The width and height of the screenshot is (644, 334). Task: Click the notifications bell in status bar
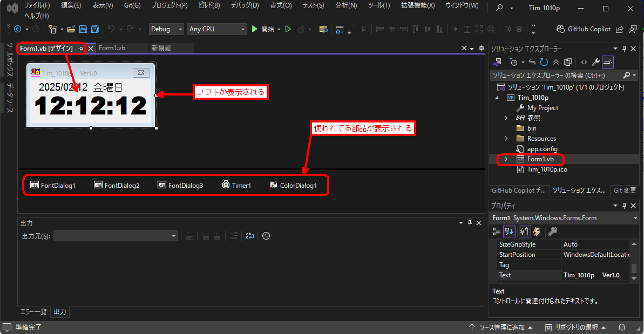[622, 327]
